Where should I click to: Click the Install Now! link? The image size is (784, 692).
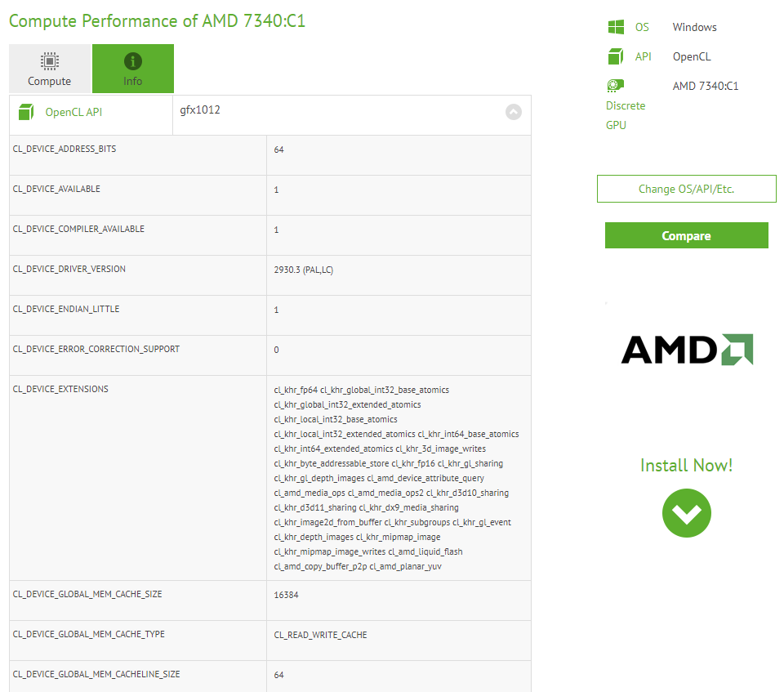pyautogui.click(x=686, y=464)
